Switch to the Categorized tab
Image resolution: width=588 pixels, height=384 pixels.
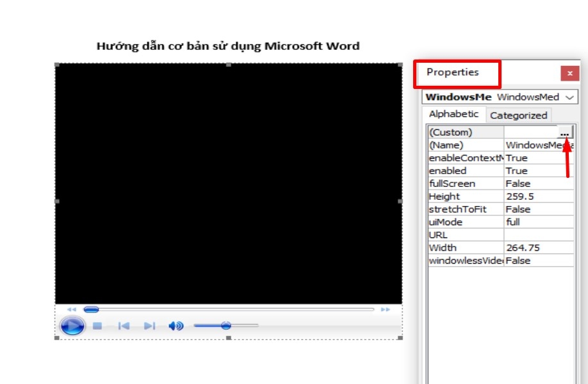(x=519, y=115)
